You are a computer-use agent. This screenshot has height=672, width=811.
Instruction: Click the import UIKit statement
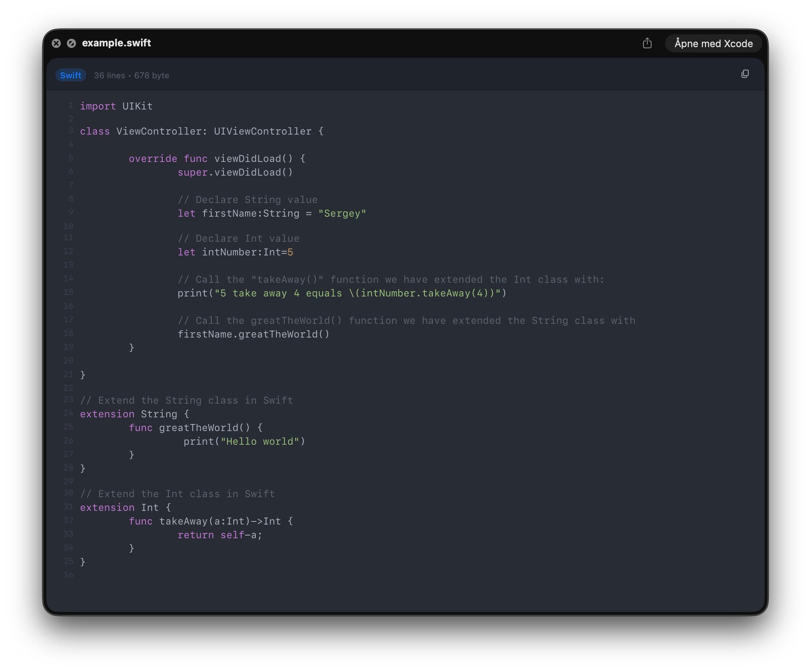click(116, 106)
